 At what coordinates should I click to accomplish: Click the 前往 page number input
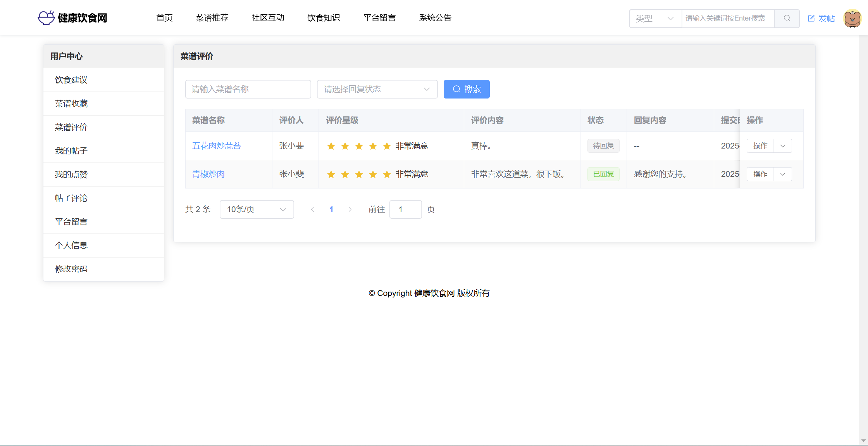[405, 209]
